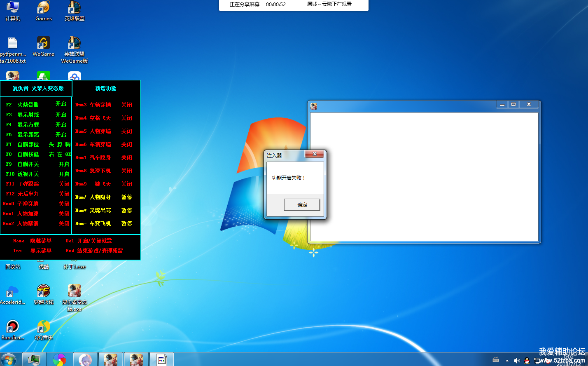Open the Games desktop folder icon
This screenshot has height=366, width=588.
pos(43,11)
